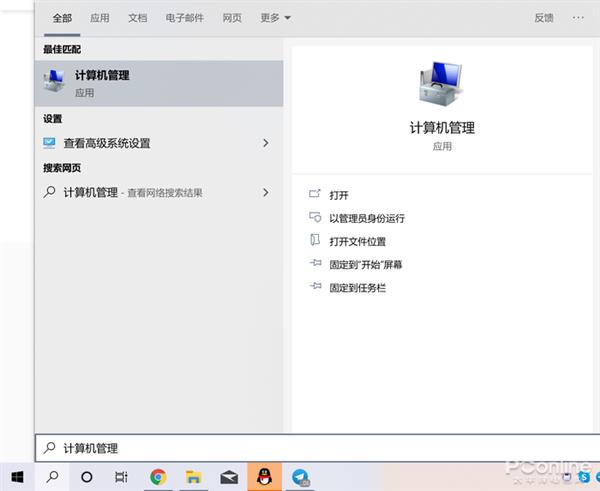Open Telegram from the taskbar
Viewport: 600px width, 491px height.
click(300, 477)
